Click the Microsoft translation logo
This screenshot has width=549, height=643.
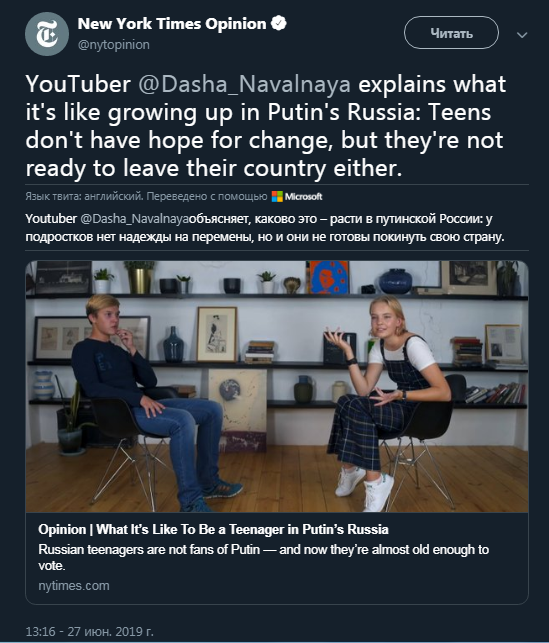click(297, 197)
